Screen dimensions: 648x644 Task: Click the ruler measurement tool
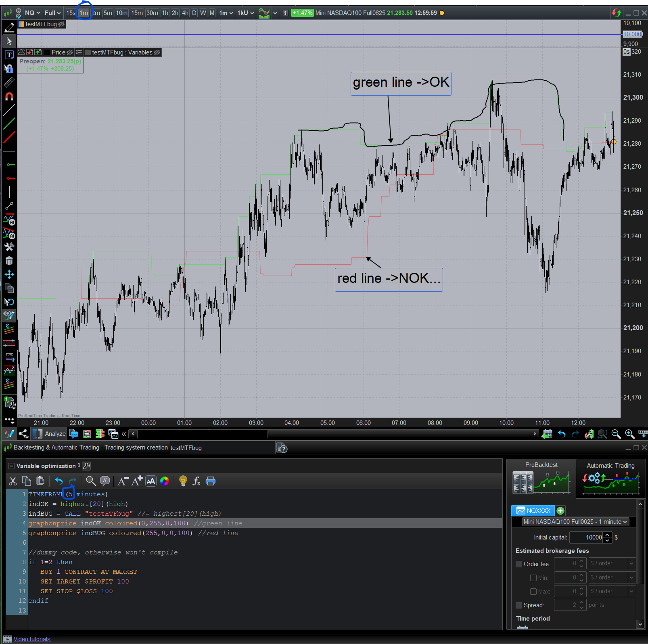point(9,83)
